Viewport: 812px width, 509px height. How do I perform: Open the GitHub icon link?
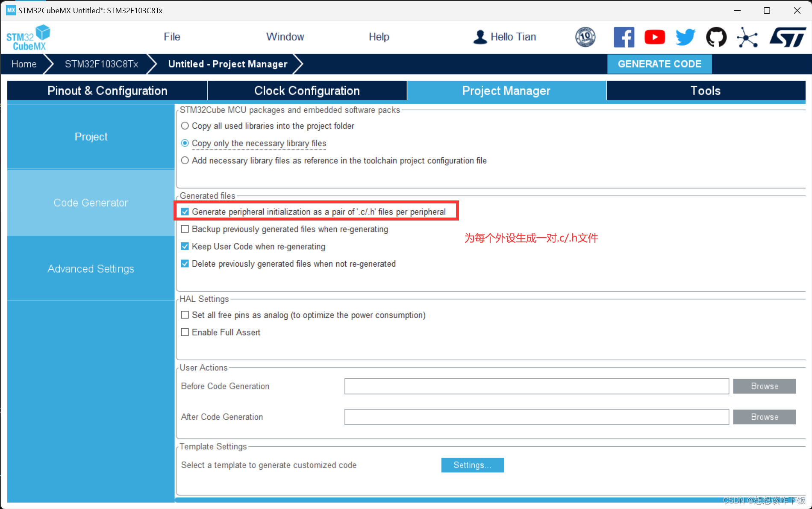point(716,37)
